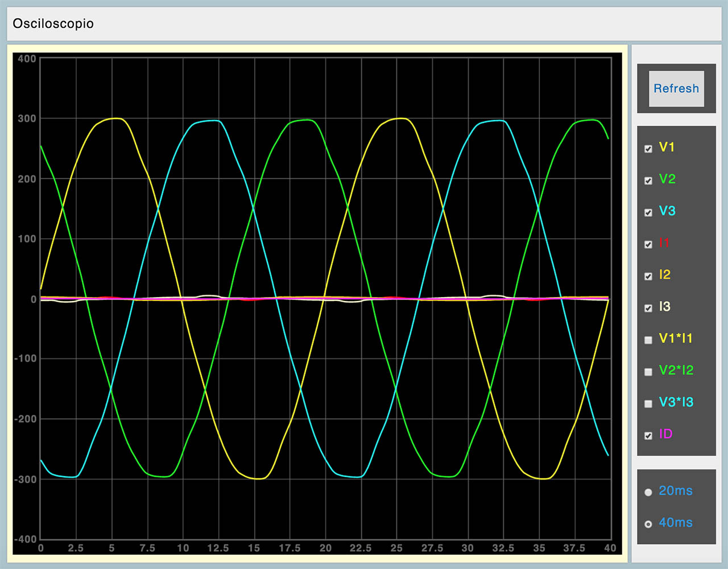728x569 pixels.
Task: Click the V3 label in the legend
Action: 667,211
